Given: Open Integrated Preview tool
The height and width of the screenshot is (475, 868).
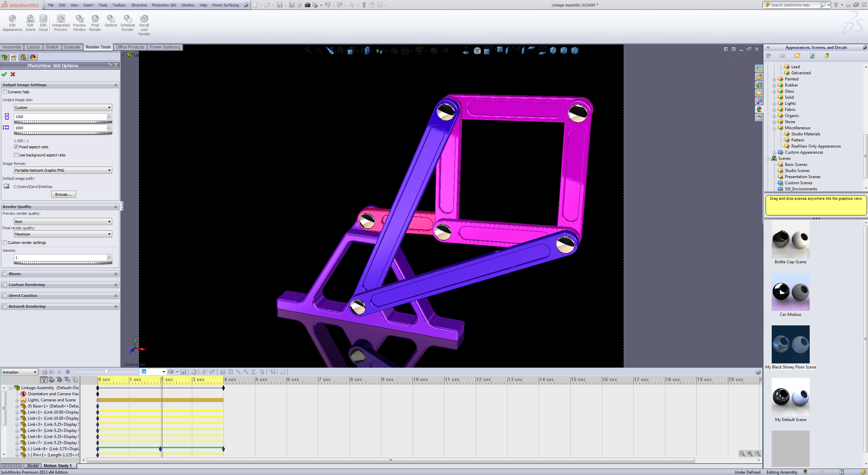Looking at the screenshot, I should tap(61, 19).
